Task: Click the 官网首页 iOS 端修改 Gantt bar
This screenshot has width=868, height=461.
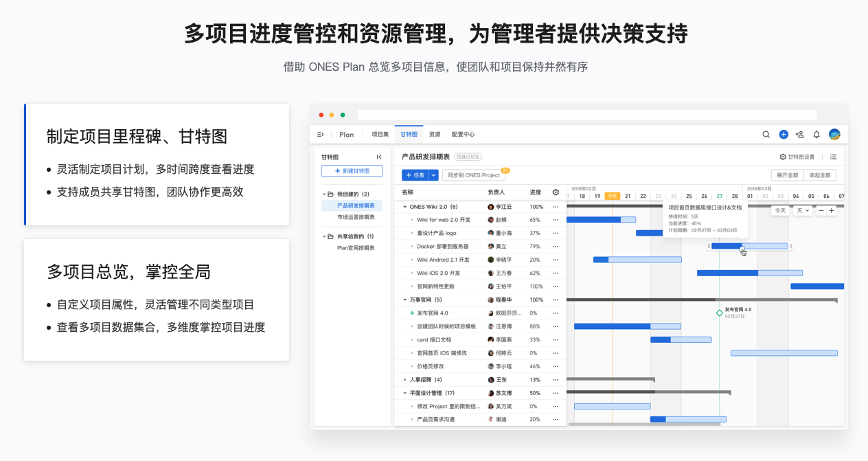Action: pos(784,353)
